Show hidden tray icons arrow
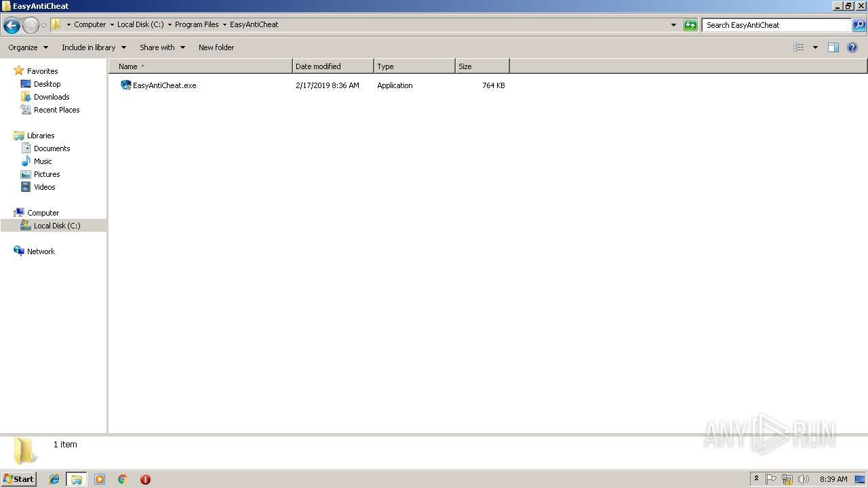This screenshot has height=488, width=868. tap(756, 479)
